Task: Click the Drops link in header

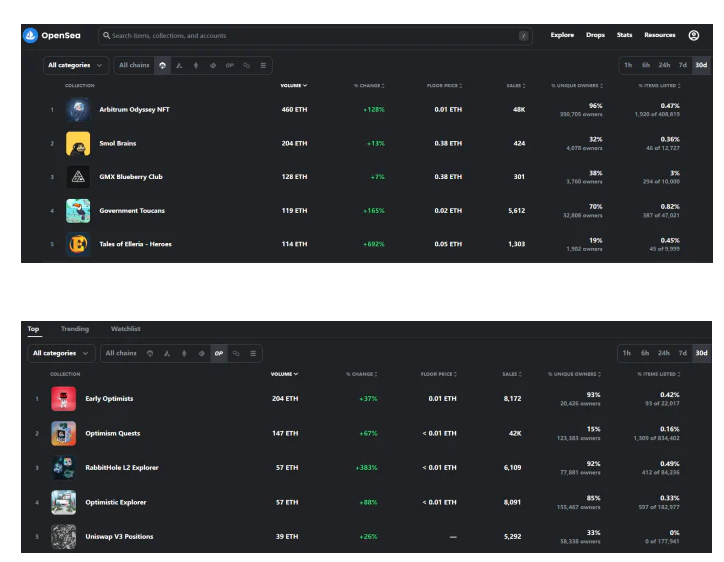Action: [x=595, y=35]
